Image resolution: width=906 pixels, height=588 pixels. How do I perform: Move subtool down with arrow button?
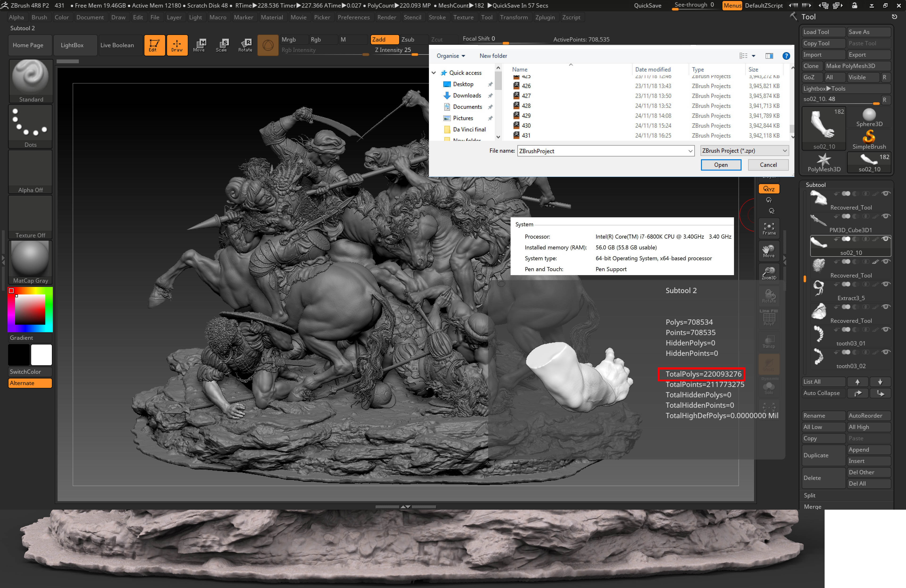pyautogui.click(x=880, y=382)
